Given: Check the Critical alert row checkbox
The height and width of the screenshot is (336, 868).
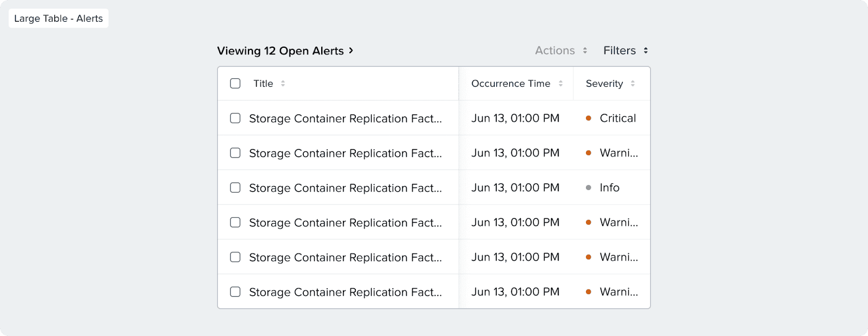Looking at the screenshot, I should (x=235, y=118).
